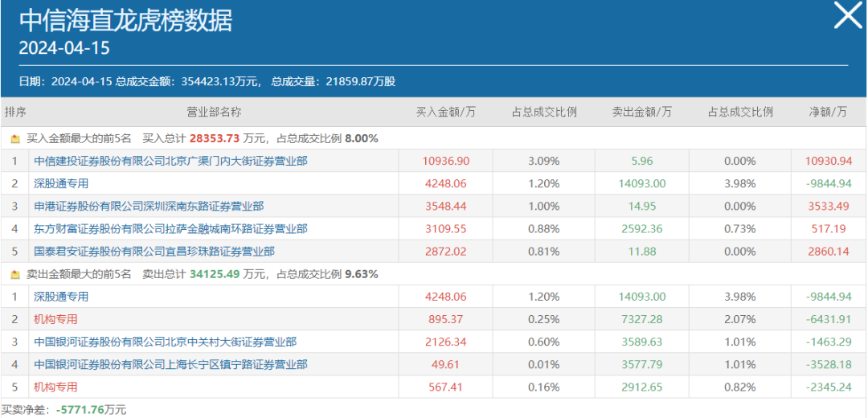
Task: Open 中国银河证券上海长宁区镇宁路证券营业部 link
Action: point(170,364)
